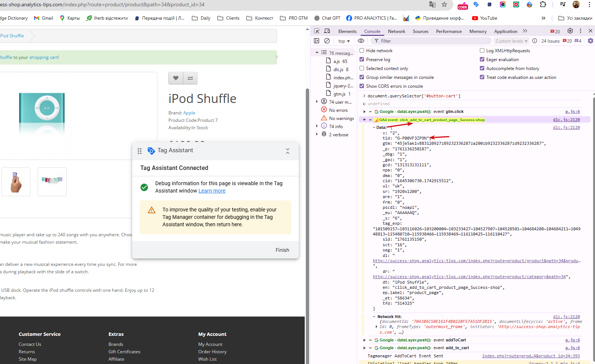Open the Performance tab
This screenshot has height=364, width=595.
[x=449, y=31]
